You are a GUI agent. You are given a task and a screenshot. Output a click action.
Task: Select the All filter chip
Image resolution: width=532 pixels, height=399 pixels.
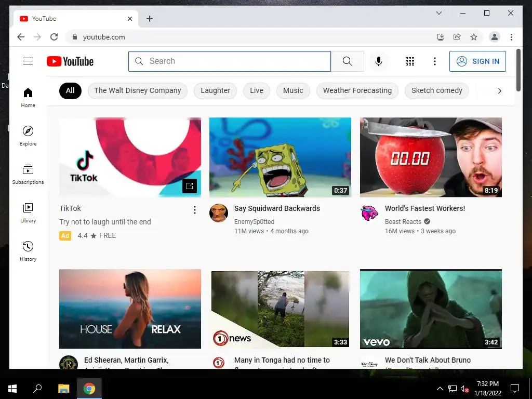[70, 90]
